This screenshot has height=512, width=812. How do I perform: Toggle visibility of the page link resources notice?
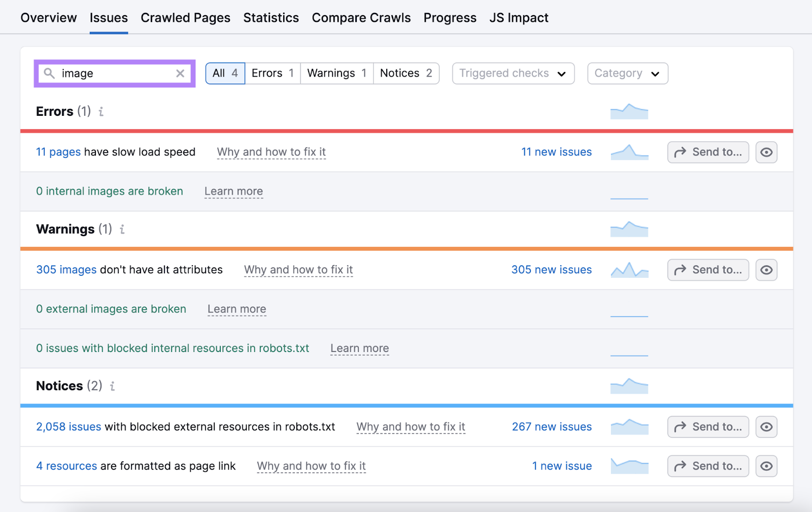point(766,466)
